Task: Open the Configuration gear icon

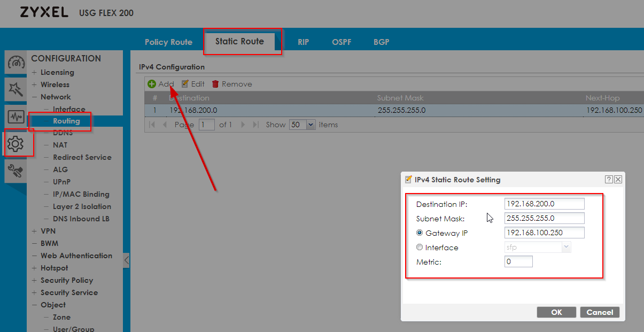Action: tap(15, 143)
